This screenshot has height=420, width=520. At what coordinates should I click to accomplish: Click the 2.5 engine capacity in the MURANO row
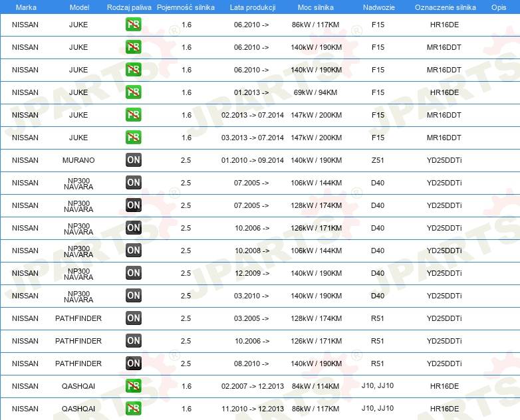coord(186,160)
